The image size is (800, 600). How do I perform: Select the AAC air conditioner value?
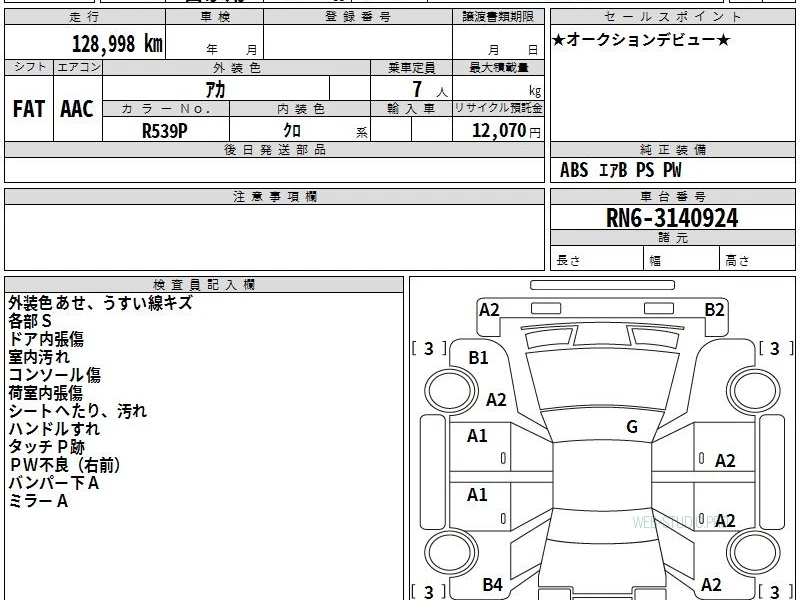(x=77, y=109)
